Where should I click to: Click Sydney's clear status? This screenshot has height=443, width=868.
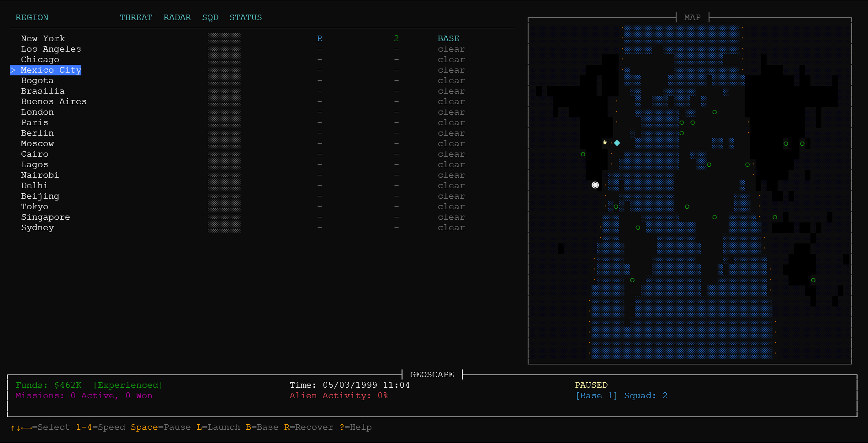[451, 227]
